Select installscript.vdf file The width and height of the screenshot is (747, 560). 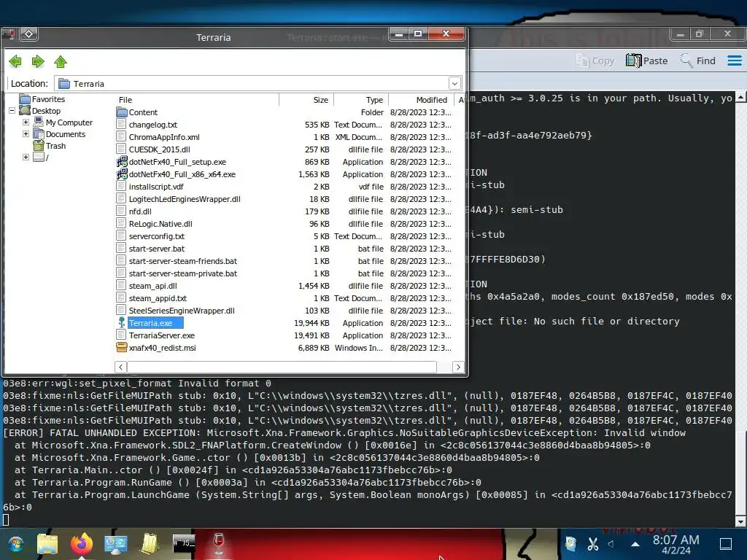[x=156, y=187]
